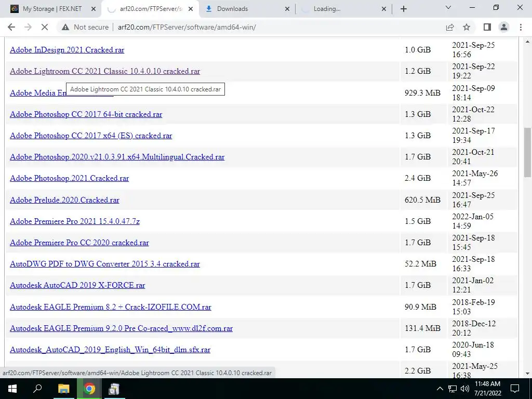Open the network tray icon
The height and width of the screenshot is (399, 532).
point(453,389)
